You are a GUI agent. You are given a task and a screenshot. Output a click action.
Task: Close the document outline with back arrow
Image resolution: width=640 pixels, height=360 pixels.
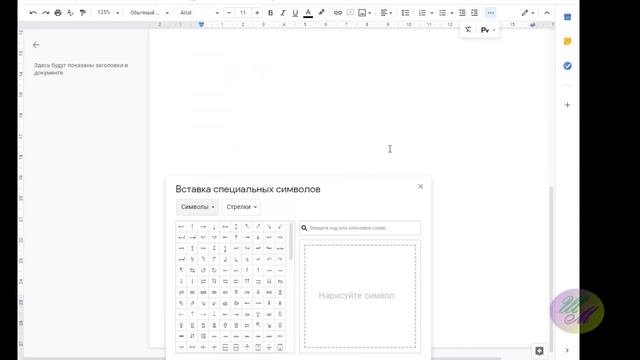point(36,44)
